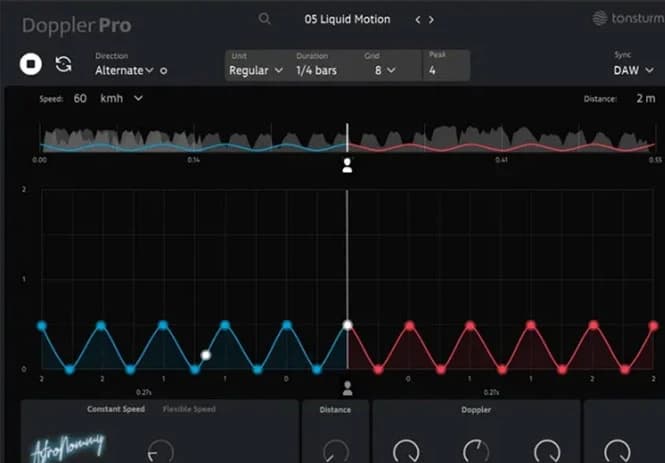Click the listener icon below the waveform
This screenshot has width=665, height=463.
tap(347, 165)
